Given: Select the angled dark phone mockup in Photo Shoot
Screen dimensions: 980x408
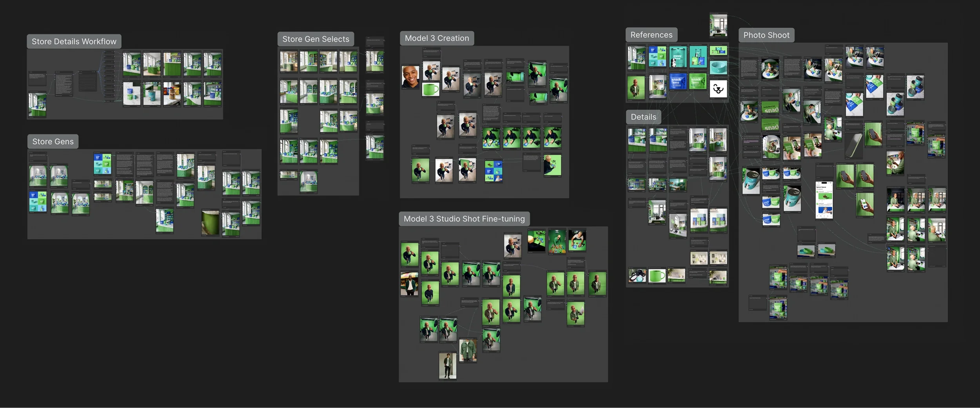Looking at the screenshot, I should [x=854, y=145].
